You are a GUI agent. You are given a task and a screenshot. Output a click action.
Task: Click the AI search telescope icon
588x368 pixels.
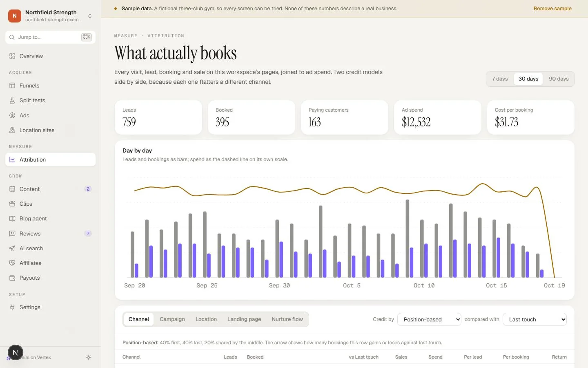[x=12, y=248]
